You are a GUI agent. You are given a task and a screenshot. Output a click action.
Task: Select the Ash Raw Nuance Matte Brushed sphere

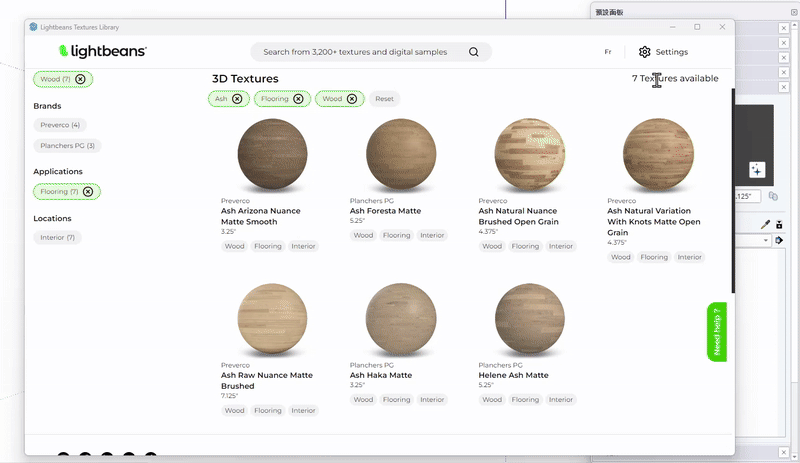pos(272,319)
